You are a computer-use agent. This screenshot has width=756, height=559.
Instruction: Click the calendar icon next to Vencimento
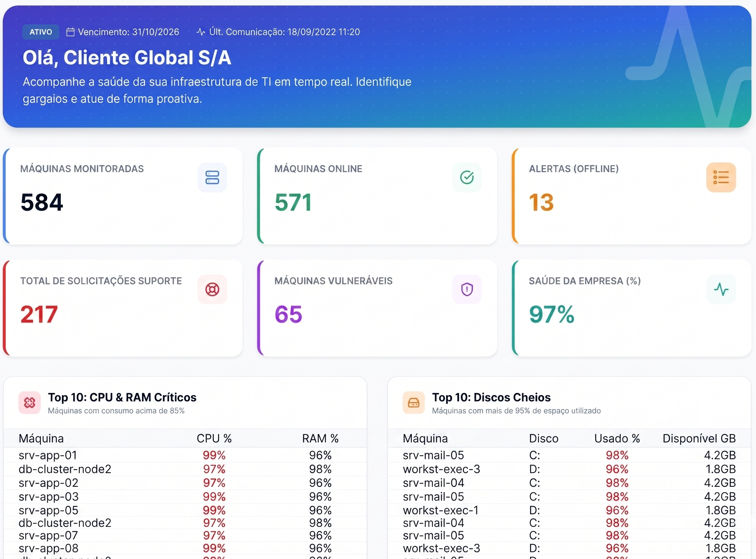(70, 32)
